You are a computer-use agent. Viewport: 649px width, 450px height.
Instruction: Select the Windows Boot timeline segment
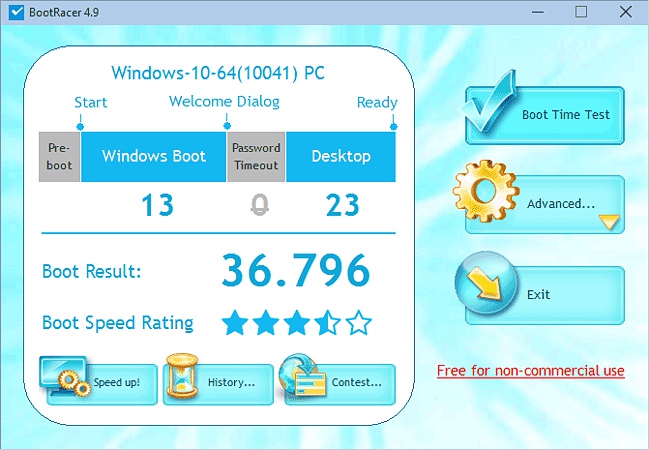[x=154, y=156]
